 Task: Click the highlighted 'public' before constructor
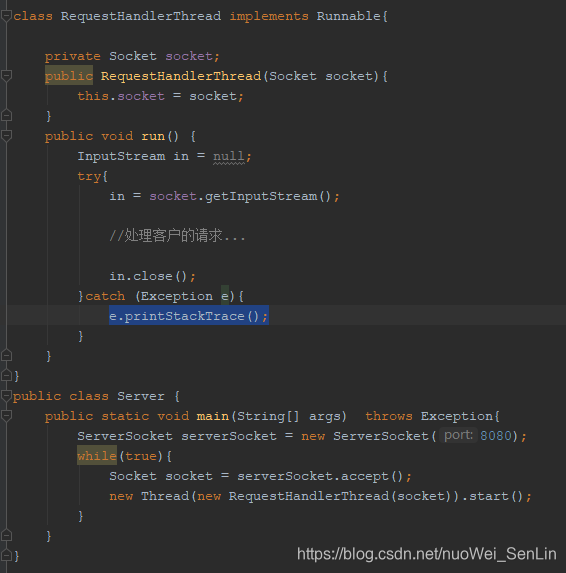[69, 76]
